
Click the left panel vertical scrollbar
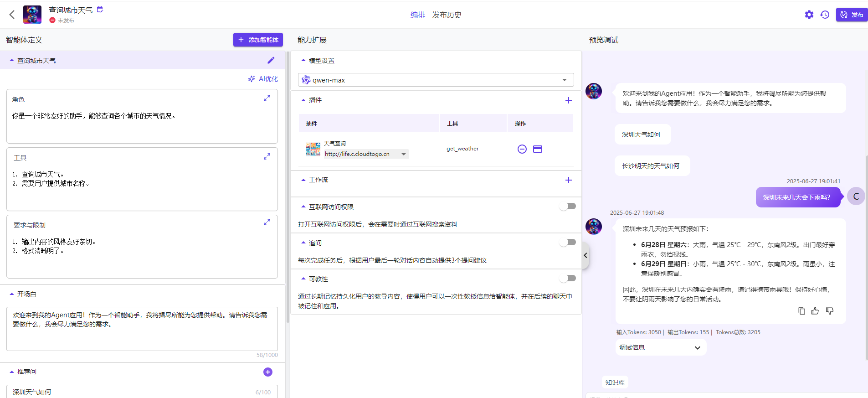(288, 187)
